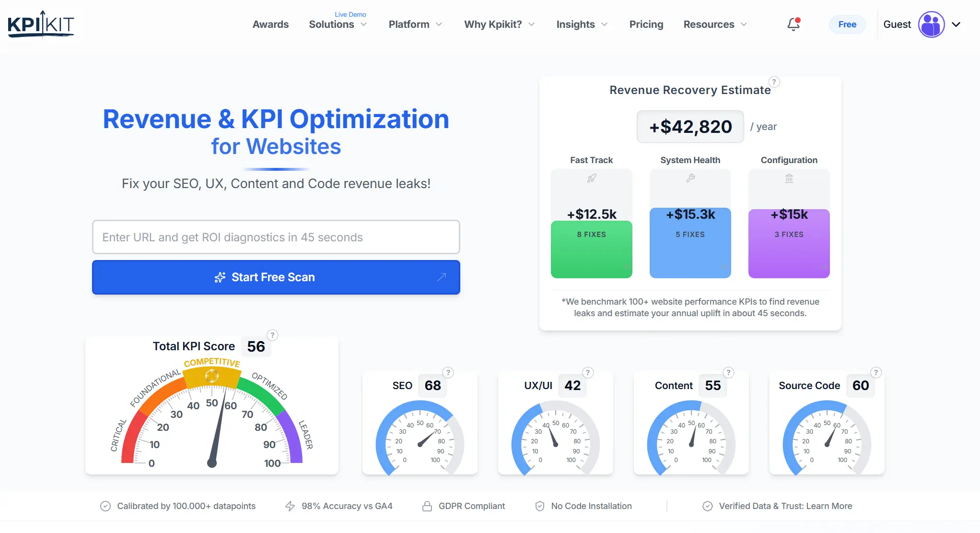Open help for Revenue Recovery Estimate
Screen dimensions: 980x533
[x=774, y=82]
